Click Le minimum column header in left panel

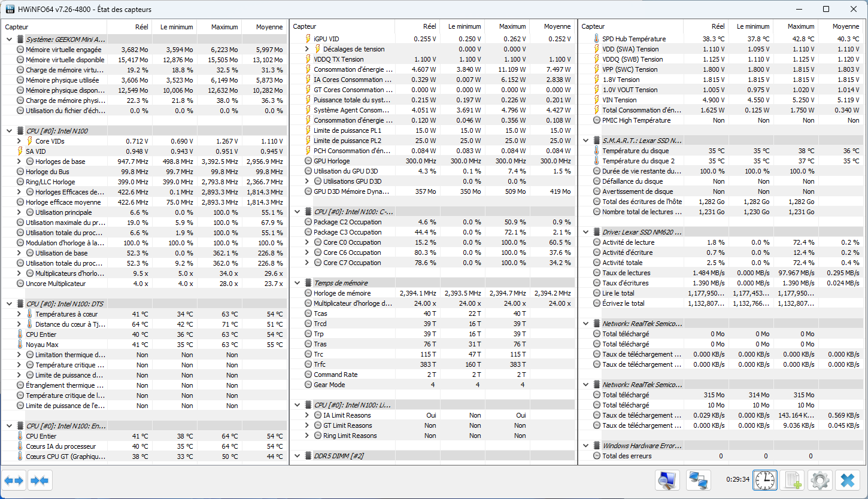click(174, 27)
